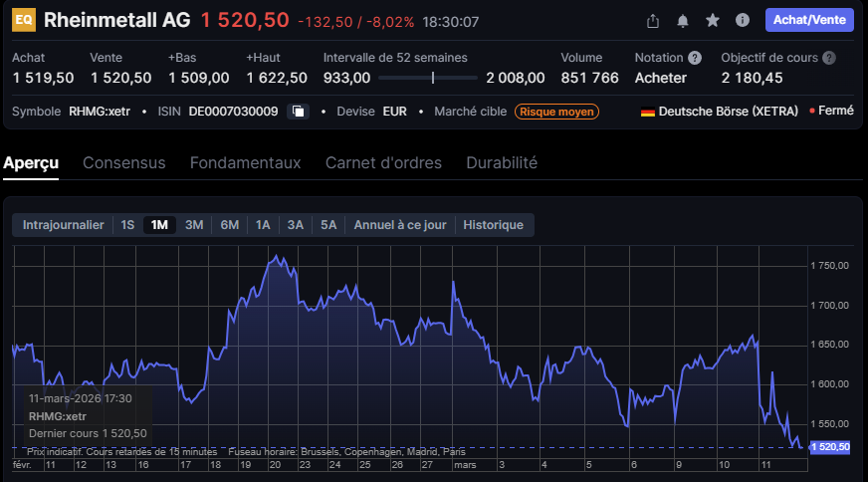868x482 pixels.
Task: Switch to the Aperçu tab
Action: 31,163
